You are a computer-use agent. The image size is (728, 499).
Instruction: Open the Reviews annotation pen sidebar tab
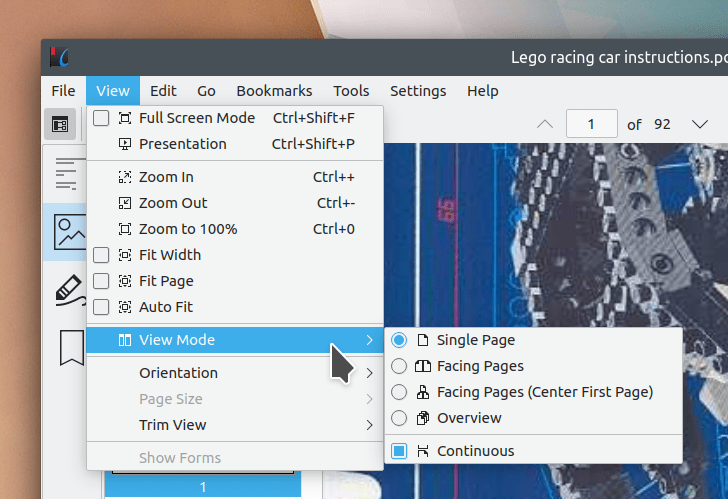[x=66, y=290]
